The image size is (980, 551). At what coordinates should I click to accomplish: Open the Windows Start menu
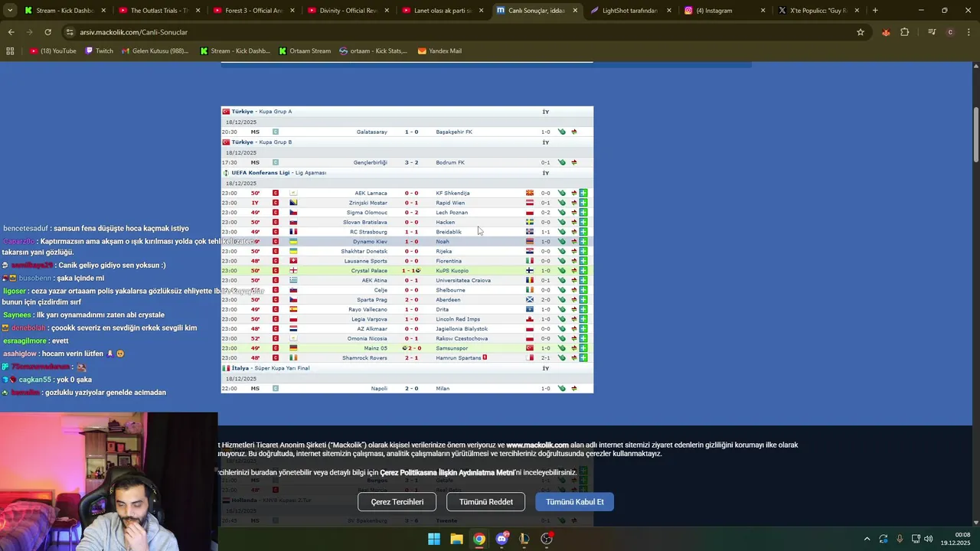[434, 539]
